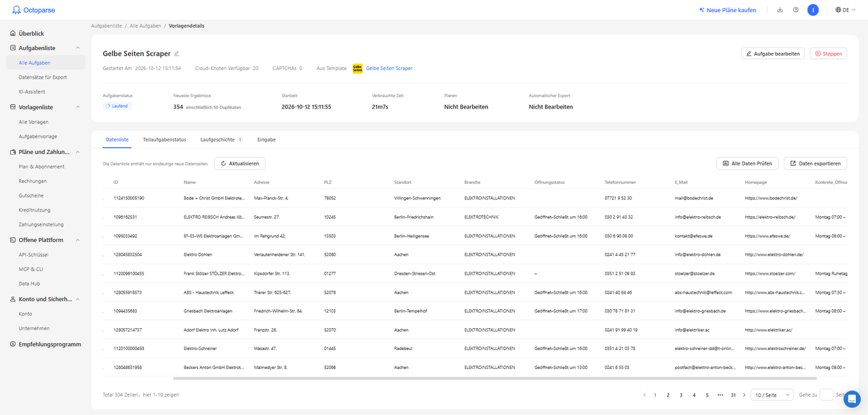Viewport: 868px width, 415px height.
Task: Click the pagination ellipsis to skip pages
Action: point(720,395)
